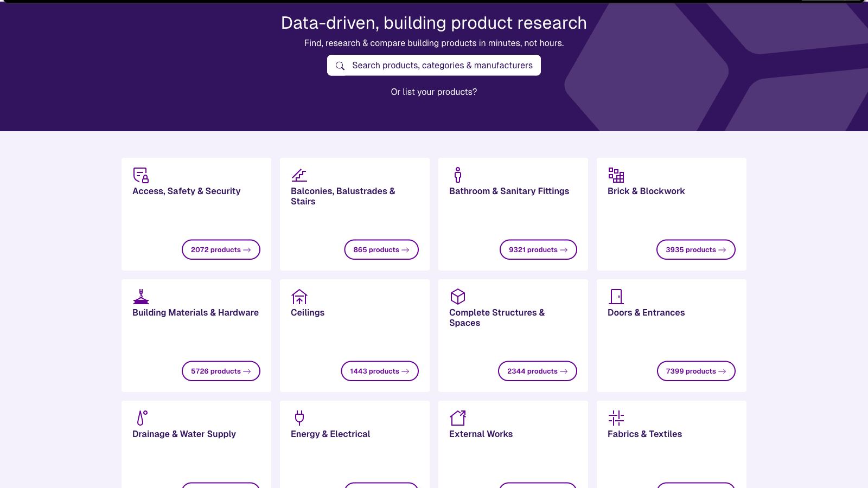Screen dimensions: 868x488
Task: Open External Works category title
Action: coord(481,434)
